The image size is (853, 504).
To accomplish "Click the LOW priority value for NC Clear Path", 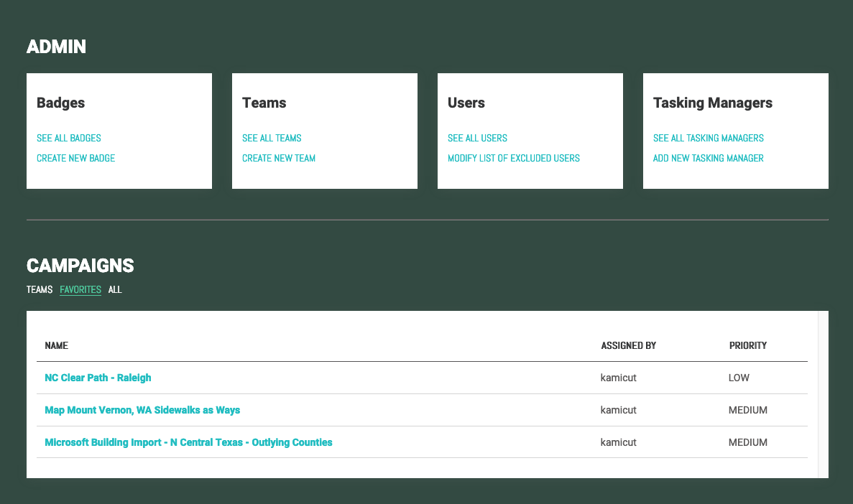I will (739, 378).
